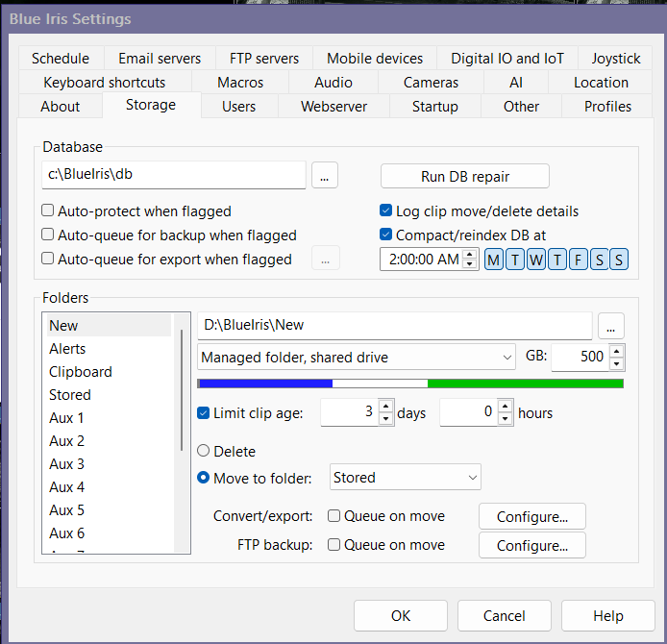This screenshot has height=644, width=667.
Task: Click browse button beside D:\BlueIris\New folder path
Action: tap(611, 326)
